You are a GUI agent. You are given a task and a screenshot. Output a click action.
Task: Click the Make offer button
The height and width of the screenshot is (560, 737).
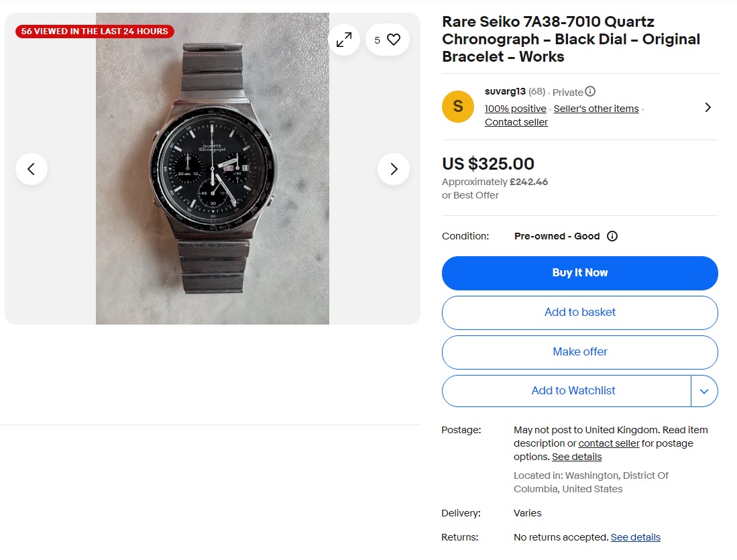(579, 351)
